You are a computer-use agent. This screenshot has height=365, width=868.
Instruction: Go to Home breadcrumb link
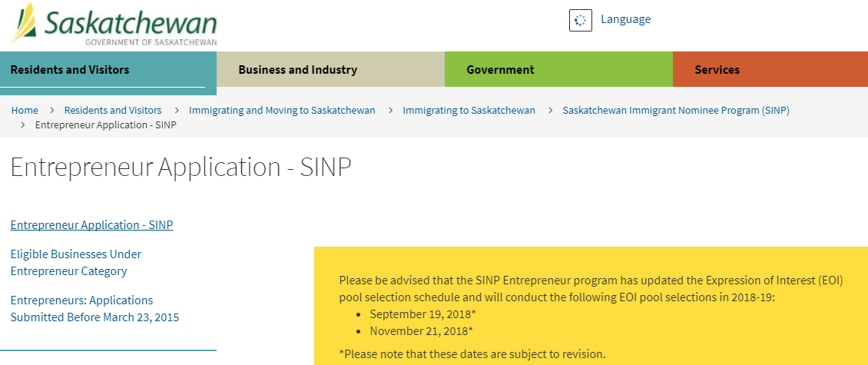[25, 110]
